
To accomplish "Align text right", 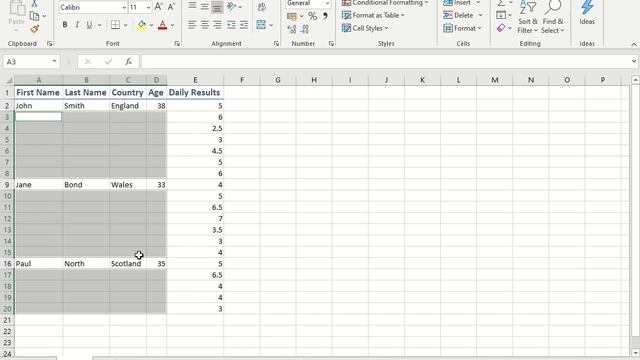I will 217,25.
